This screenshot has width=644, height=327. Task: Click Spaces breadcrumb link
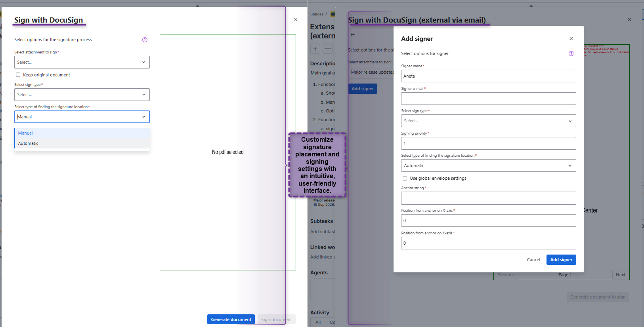317,14
